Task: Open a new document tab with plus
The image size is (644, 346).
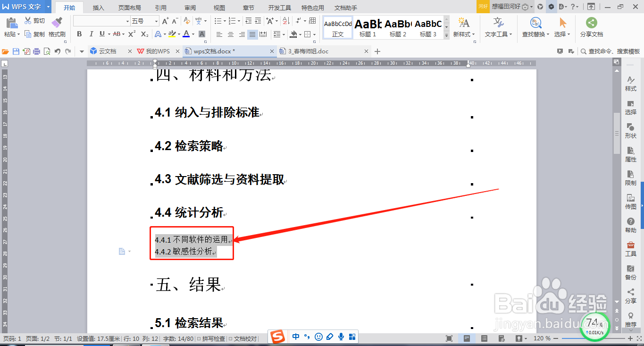Action: click(377, 51)
